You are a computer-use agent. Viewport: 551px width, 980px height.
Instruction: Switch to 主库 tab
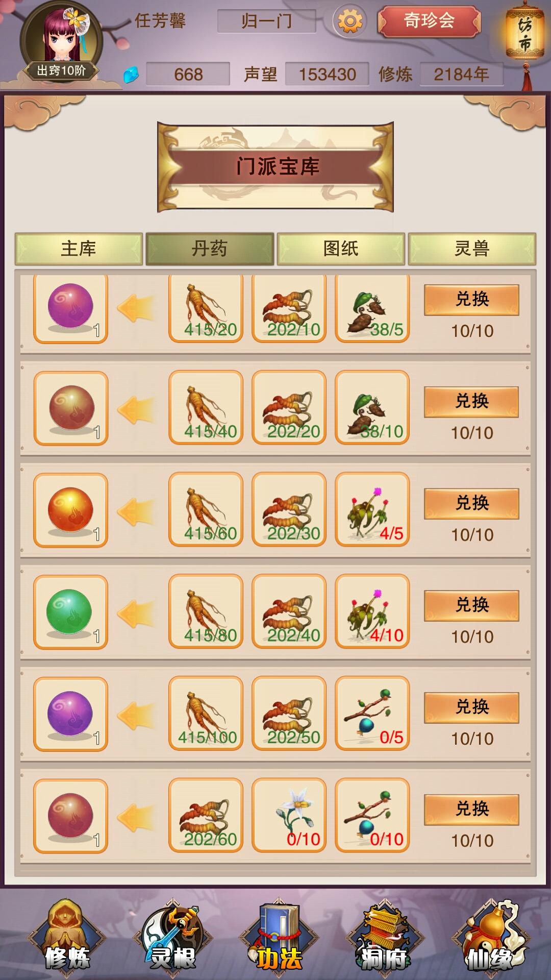tap(79, 249)
